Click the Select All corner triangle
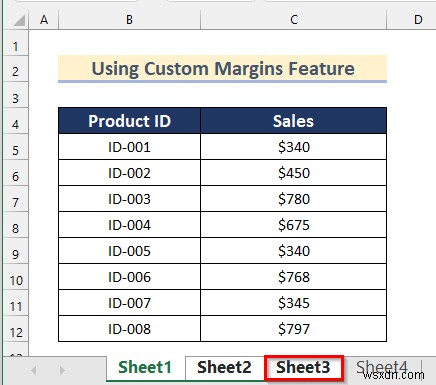The image size is (436, 385). [x=19, y=20]
